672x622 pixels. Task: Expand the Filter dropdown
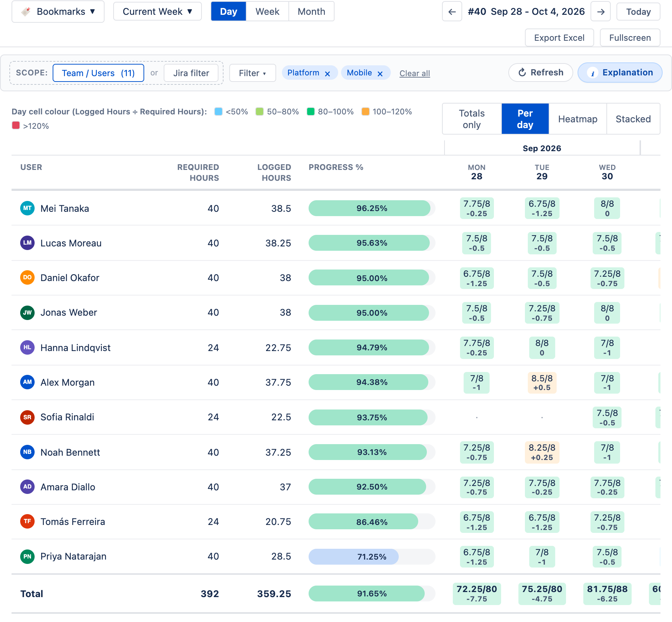coord(253,73)
